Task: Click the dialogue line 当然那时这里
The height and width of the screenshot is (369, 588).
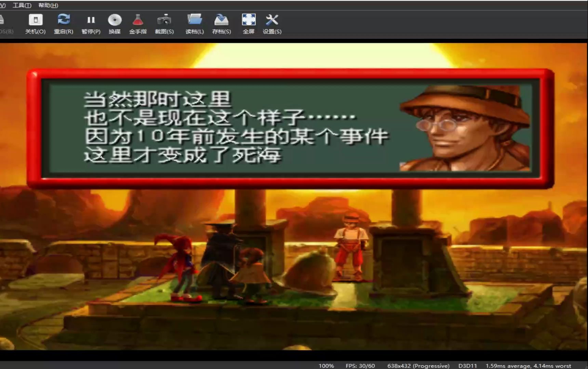Action: click(158, 99)
